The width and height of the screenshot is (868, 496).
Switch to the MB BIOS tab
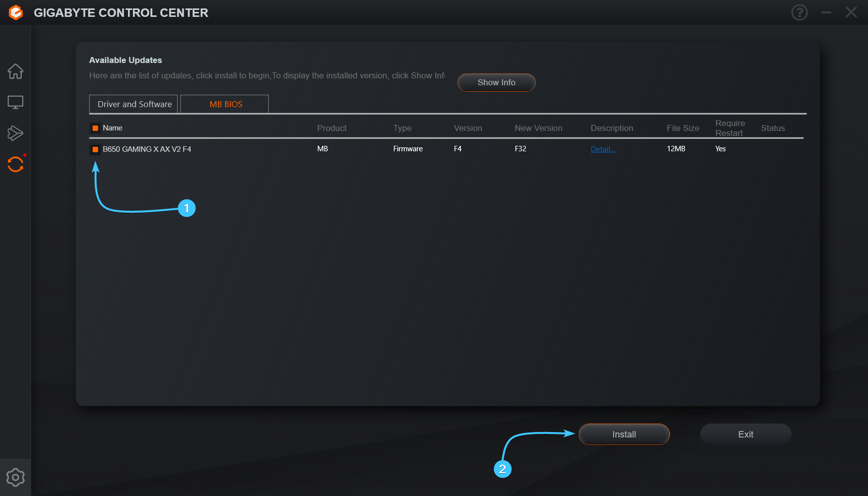[225, 104]
